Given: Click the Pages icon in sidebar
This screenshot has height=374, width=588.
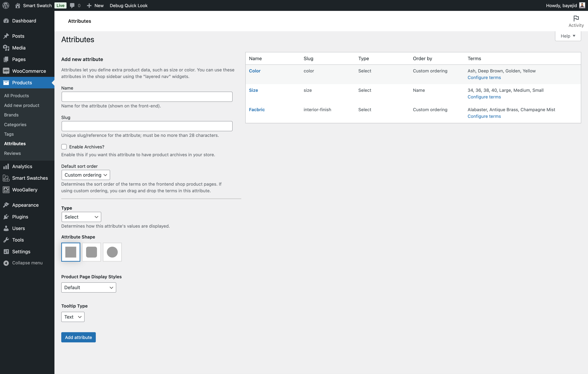Looking at the screenshot, I should 6,59.
